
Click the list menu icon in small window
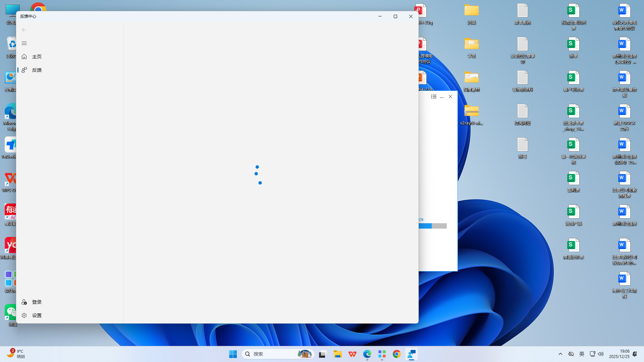coord(433,97)
